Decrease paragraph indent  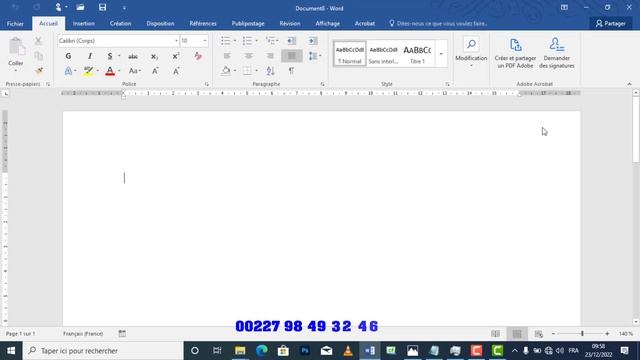(x=291, y=41)
